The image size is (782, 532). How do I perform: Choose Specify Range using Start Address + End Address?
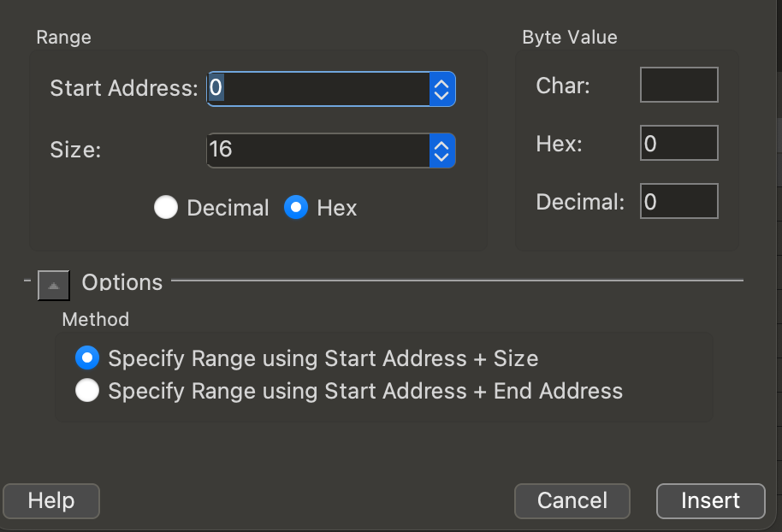click(x=87, y=392)
